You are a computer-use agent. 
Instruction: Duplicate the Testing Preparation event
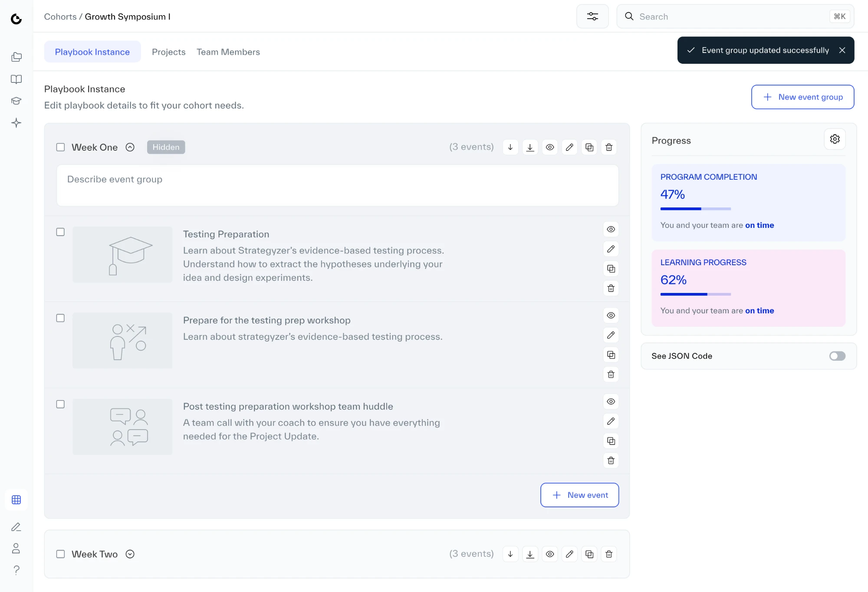[x=611, y=269]
